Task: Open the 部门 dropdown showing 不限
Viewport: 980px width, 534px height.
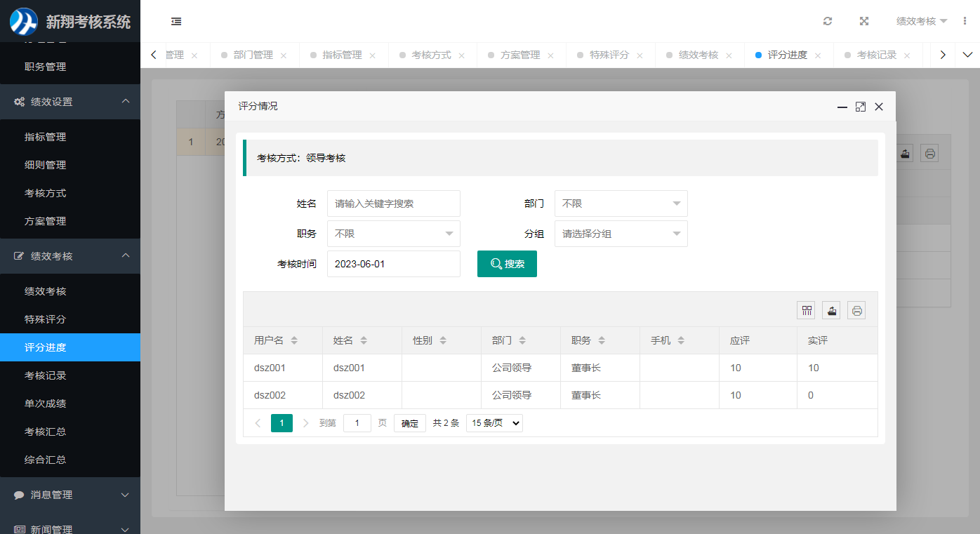Action: click(x=621, y=203)
